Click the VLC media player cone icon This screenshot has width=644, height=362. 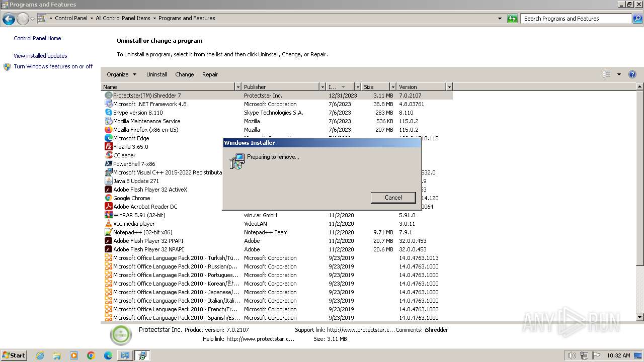[x=108, y=224]
